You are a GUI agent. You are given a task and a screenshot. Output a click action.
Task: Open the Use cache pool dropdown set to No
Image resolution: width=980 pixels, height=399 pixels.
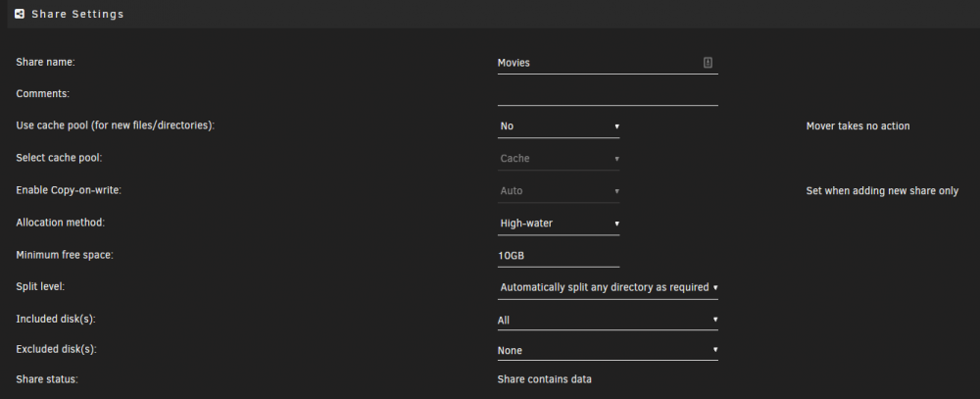[559, 126]
